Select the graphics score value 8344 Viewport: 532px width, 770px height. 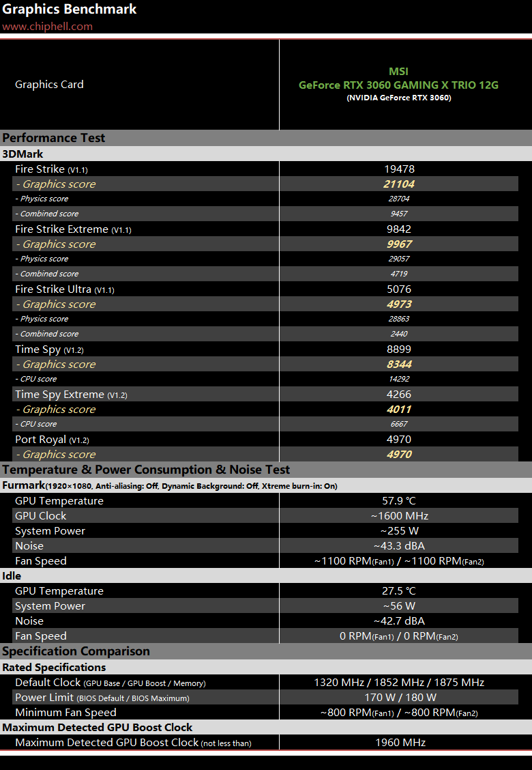399,364
